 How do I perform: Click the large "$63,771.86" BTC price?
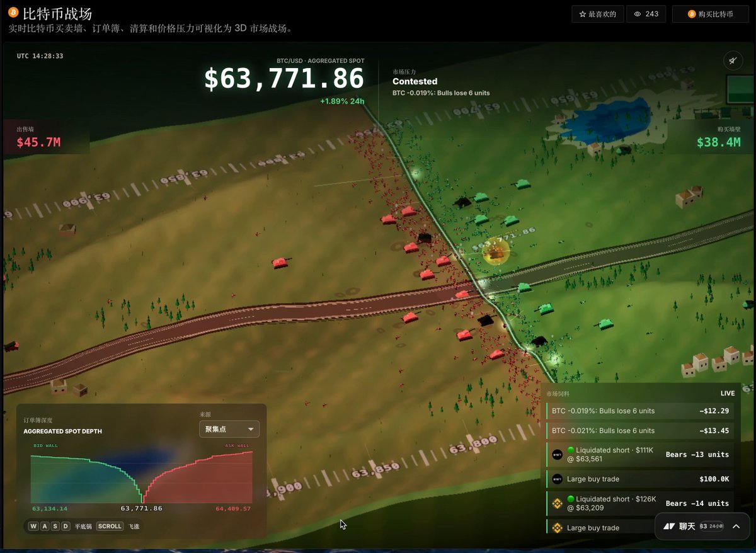point(284,79)
